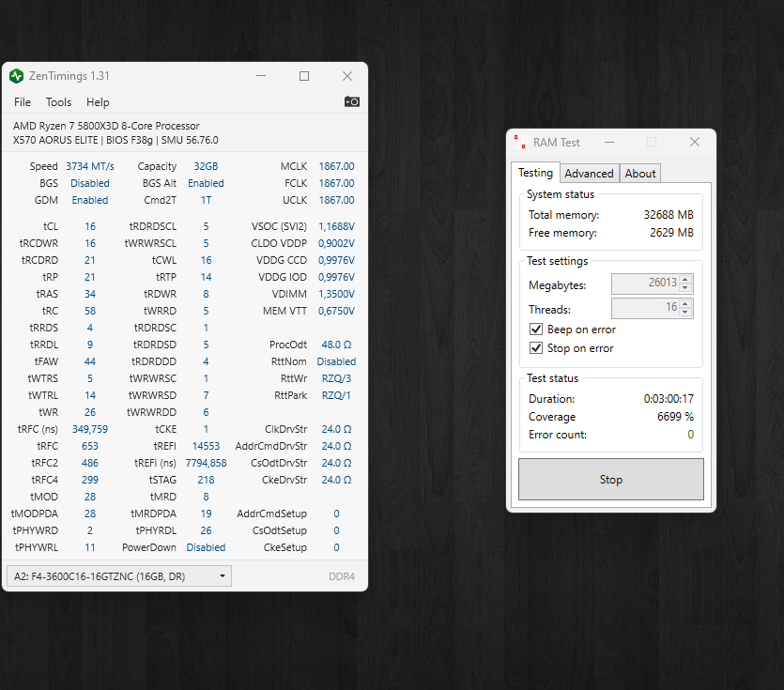Click the MEM VTT value 0,6750V

[x=336, y=311]
